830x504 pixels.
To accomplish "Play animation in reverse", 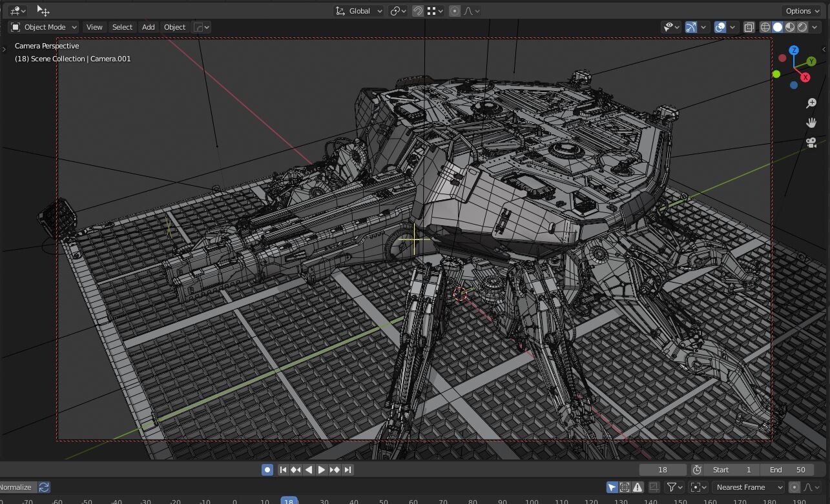I will pos(309,470).
